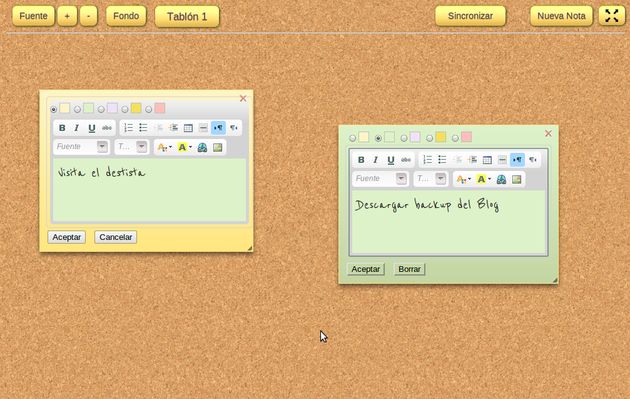Screen dimensions: 630x399
Task: Insert an image in the dentista note
Action: (x=217, y=147)
